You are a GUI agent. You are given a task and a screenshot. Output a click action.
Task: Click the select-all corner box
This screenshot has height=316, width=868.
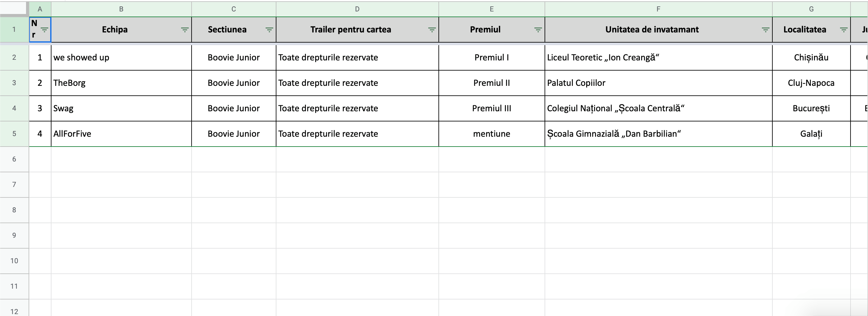(13, 8)
